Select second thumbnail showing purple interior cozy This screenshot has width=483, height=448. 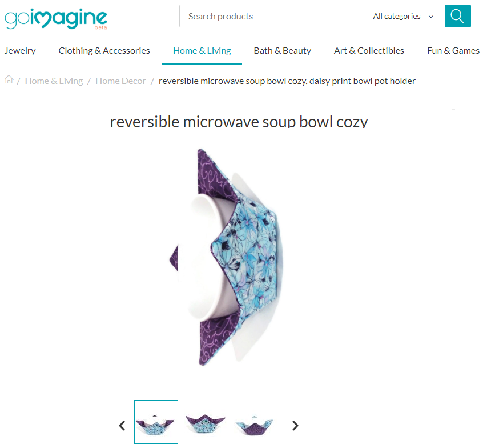205,422
